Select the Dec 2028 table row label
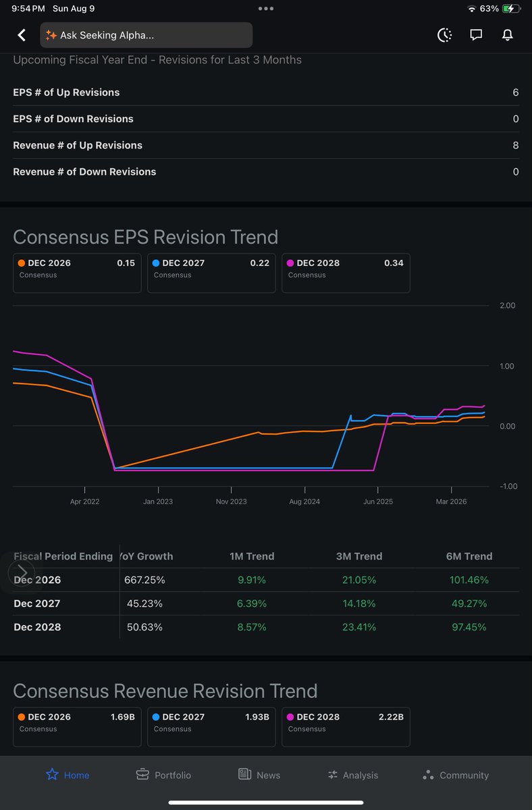532x810 pixels. click(x=37, y=627)
